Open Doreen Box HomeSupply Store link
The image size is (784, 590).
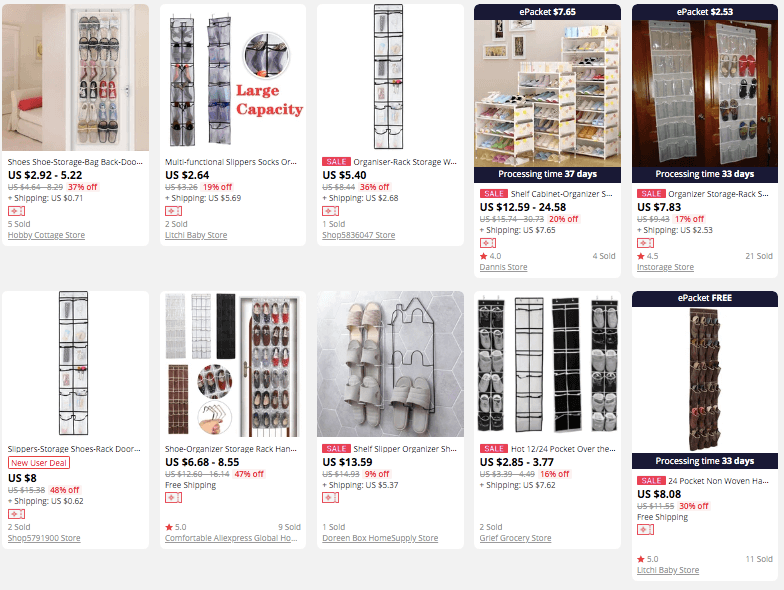point(380,538)
